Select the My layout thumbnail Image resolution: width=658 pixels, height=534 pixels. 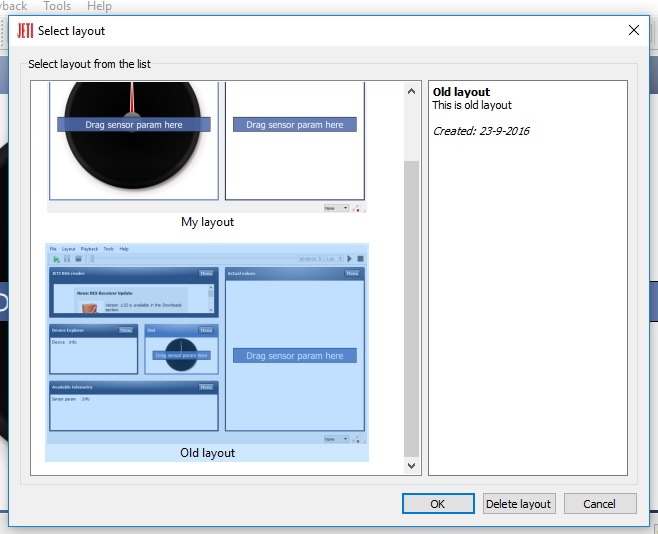(207, 147)
